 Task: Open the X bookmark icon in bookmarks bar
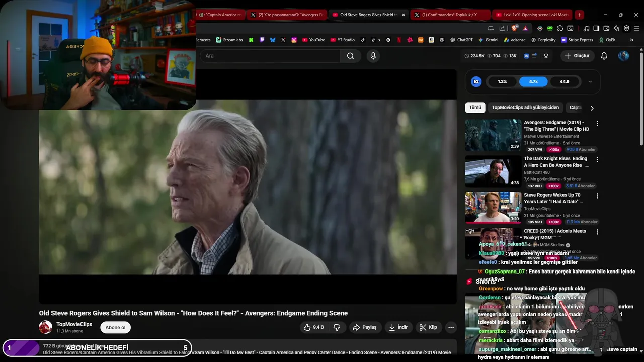(283, 40)
